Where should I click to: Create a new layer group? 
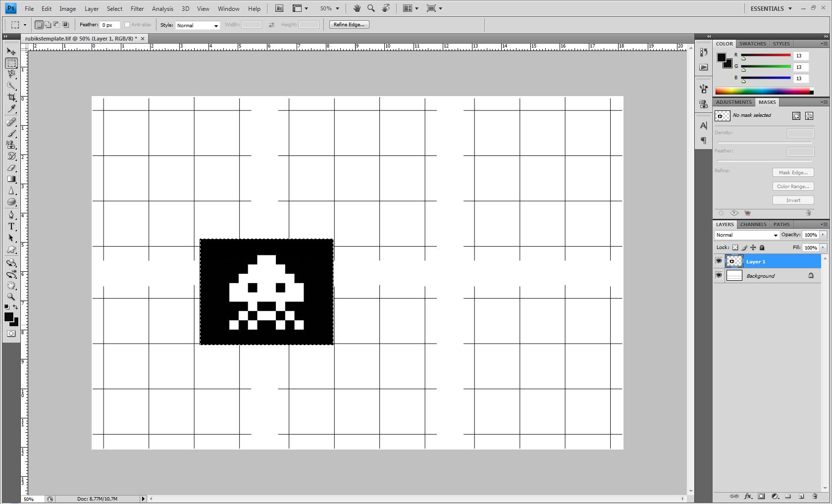[788, 496]
